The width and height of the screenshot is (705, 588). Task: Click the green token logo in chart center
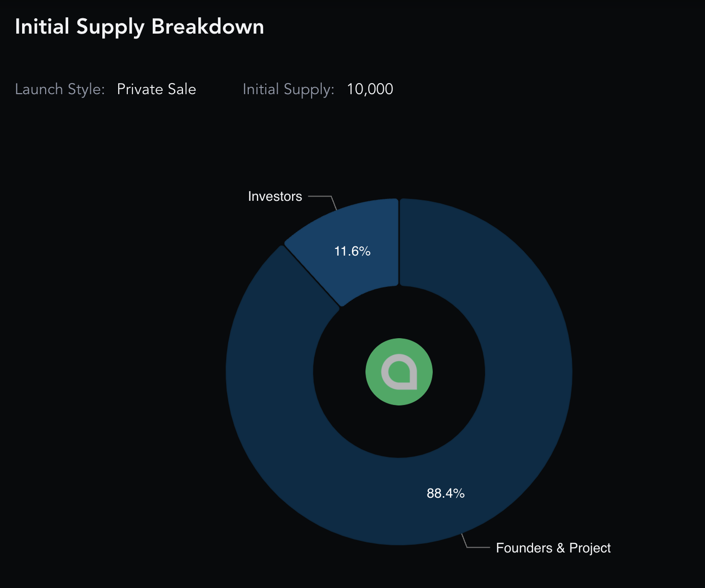tap(399, 372)
